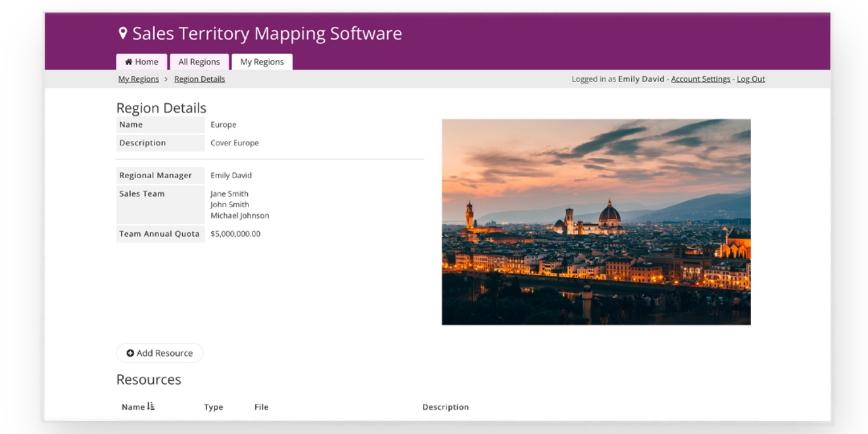Select Jane Smith in the Sales Team list
The height and width of the screenshot is (434, 868).
[229, 193]
